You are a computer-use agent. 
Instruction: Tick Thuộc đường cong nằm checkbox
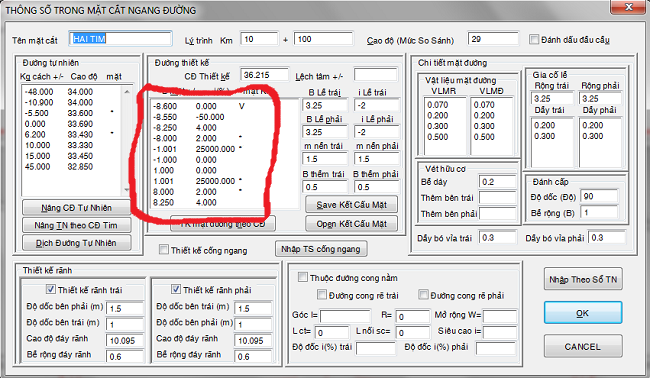coord(303,277)
